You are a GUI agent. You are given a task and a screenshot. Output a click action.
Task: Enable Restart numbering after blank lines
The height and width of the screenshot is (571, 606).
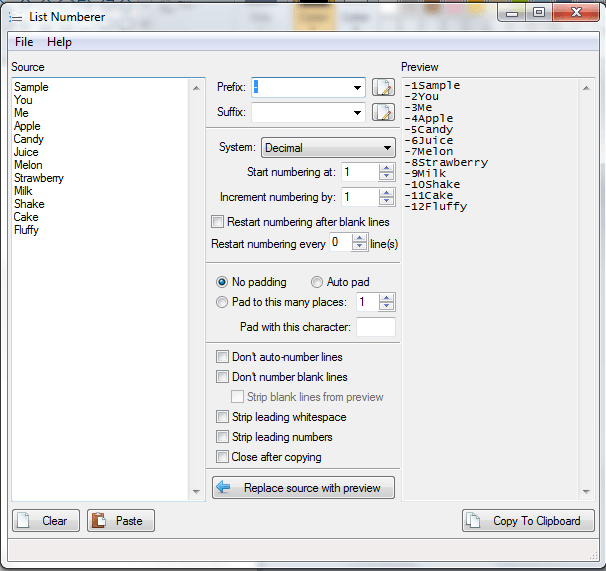[218, 222]
